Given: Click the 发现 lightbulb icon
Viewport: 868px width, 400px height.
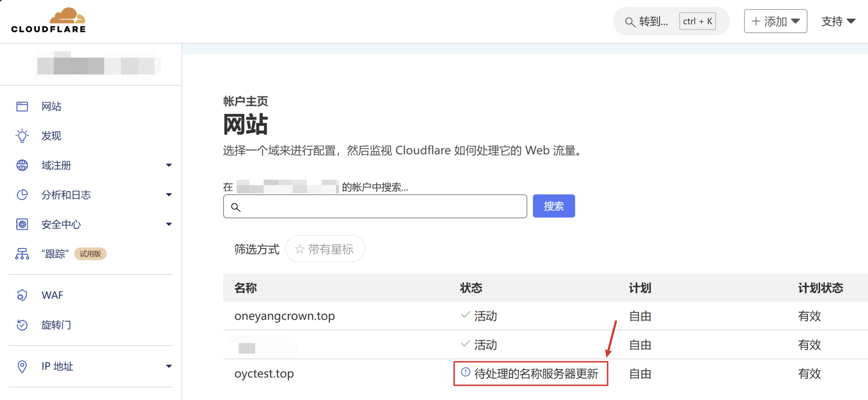Looking at the screenshot, I should tap(22, 136).
